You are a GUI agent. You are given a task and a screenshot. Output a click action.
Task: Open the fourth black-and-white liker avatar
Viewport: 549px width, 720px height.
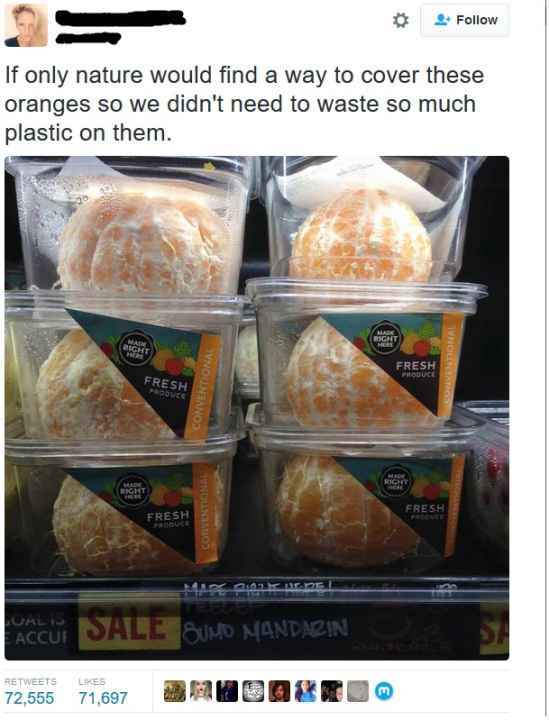[x=253, y=691]
